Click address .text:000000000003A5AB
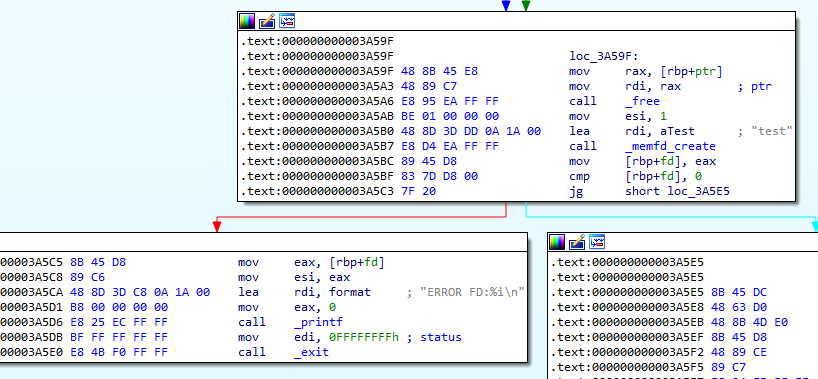Viewport: 818px width, 379px height. click(317, 116)
